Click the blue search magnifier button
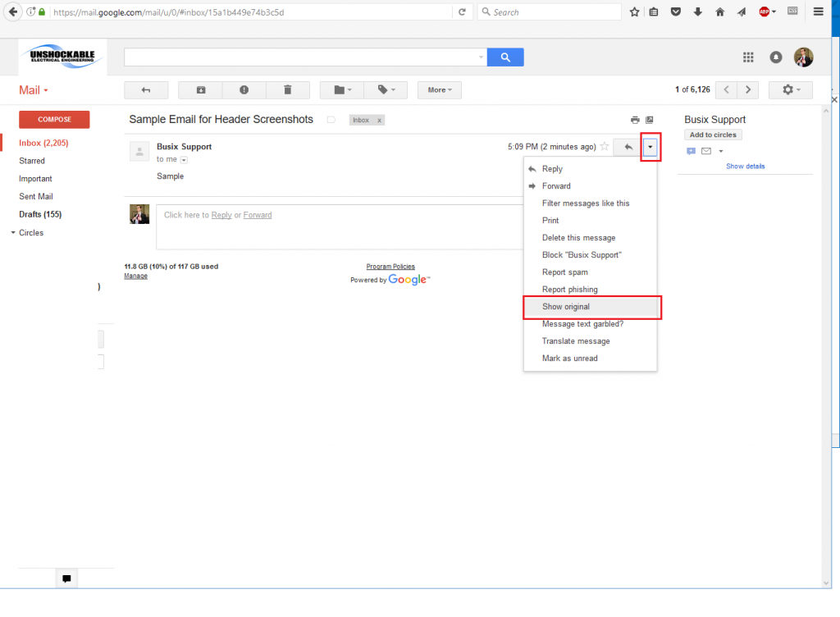The height and width of the screenshot is (617, 840). 505,57
